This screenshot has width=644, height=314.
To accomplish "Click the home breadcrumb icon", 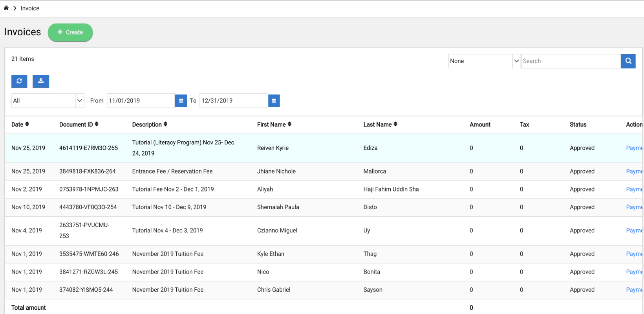I will (x=6, y=8).
